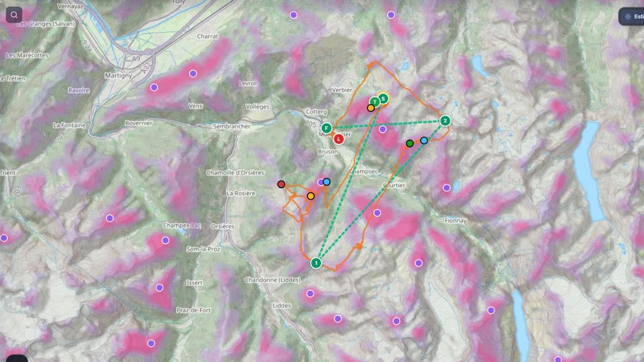Screen dimensions: 644x362
Task: Click the Lourtier village label
Action: tap(394, 185)
